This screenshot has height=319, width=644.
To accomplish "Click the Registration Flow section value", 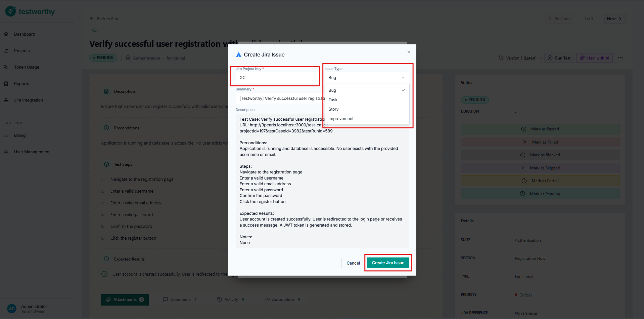I will 530,258.
